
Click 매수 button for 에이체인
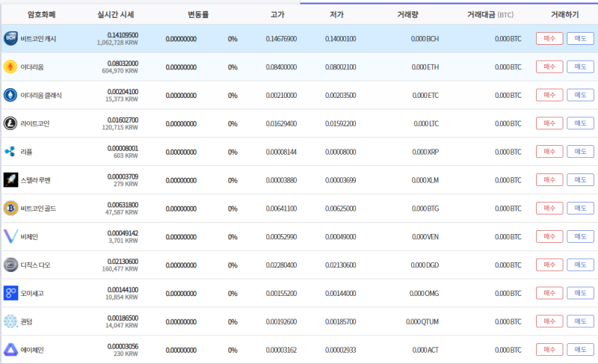click(549, 350)
